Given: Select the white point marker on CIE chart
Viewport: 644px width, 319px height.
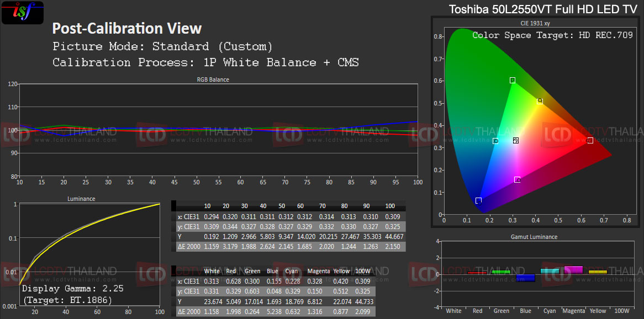Looking at the screenshot, I should tap(515, 141).
